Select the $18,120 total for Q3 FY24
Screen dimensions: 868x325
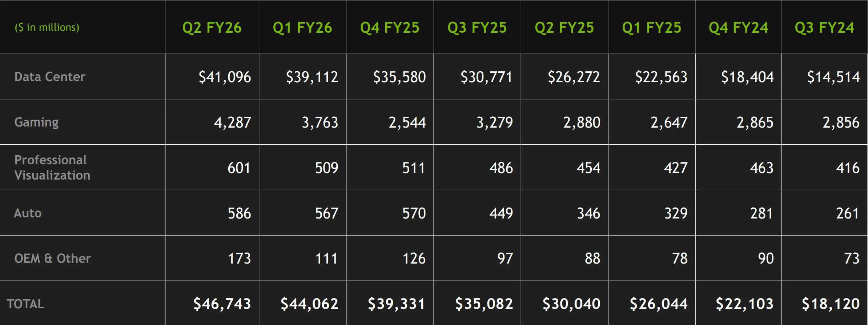tap(831, 304)
